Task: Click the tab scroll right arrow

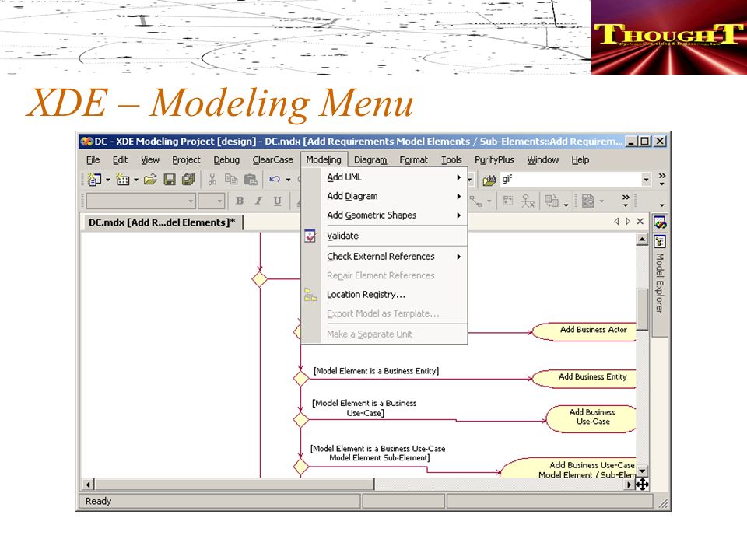Action: 628,222
